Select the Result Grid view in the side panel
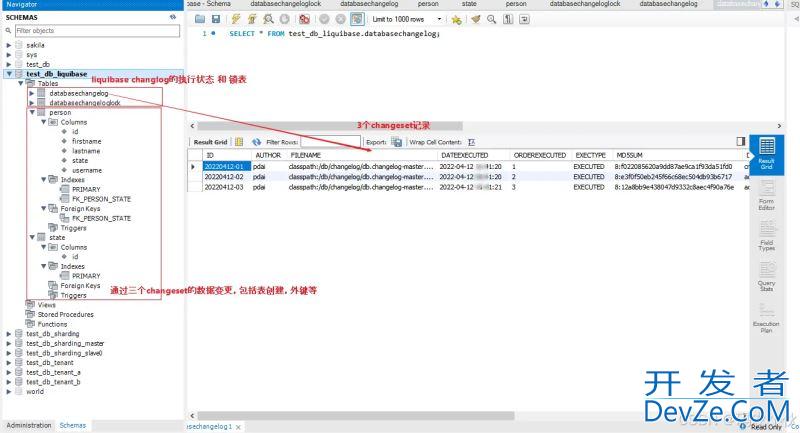Image resolution: width=800 pixels, height=433 pixels. [766, 154]
